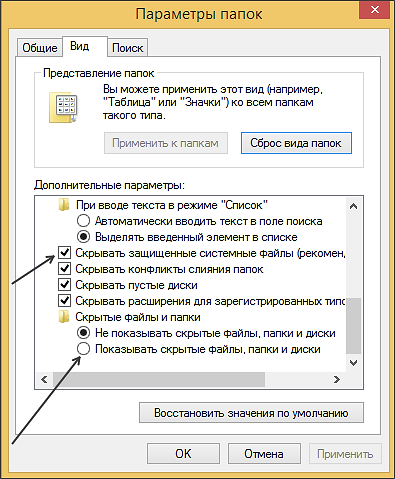This screenshot has width=395, height=479.
Task: Click the Параметры папок title bar text
Action: [x=199, y=14]
